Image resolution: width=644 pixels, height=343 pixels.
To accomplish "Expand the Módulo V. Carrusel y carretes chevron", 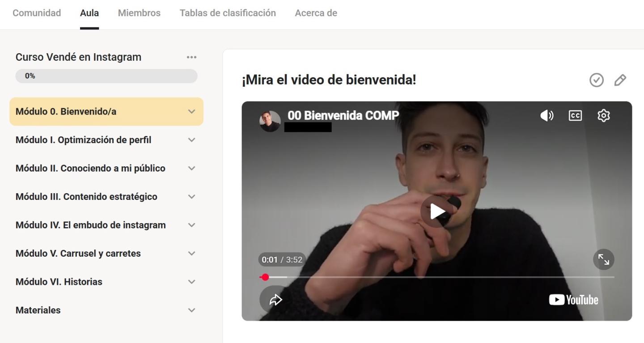I will (192, 254).
